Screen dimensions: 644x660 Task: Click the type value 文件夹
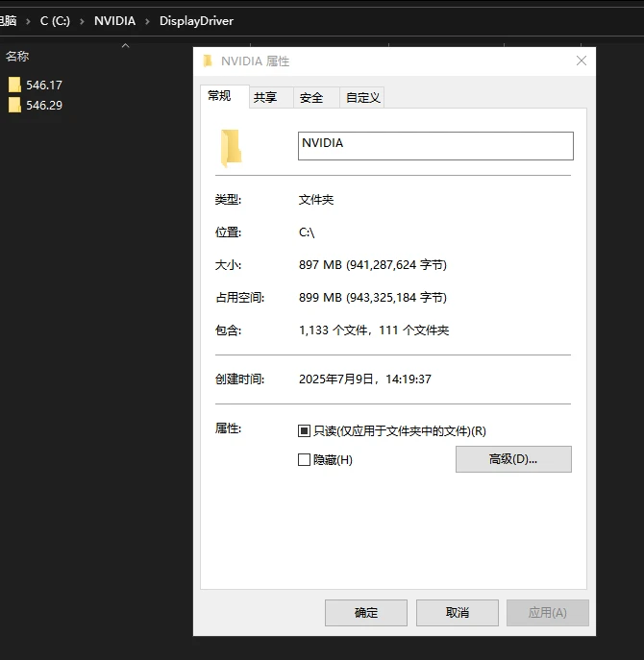point(316,200)
